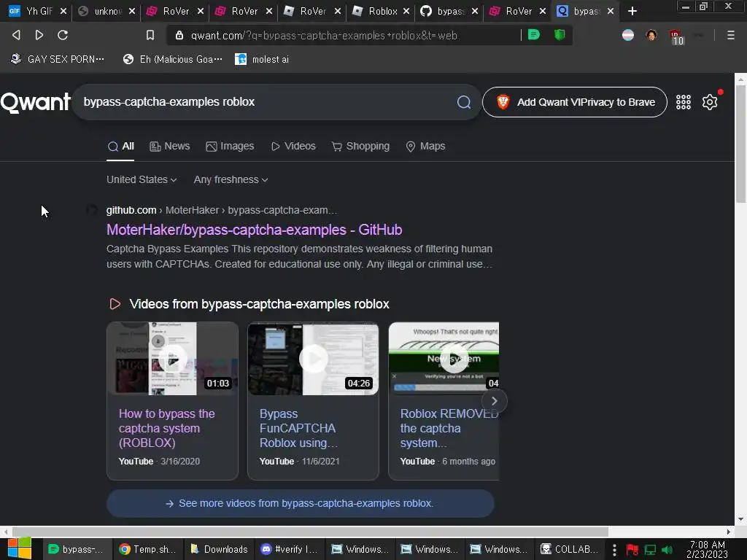This screenshot has width=747, height=560.
Task: Open the Any freshness dropdown
Action: pyautogui.click(x=231, y=179)
